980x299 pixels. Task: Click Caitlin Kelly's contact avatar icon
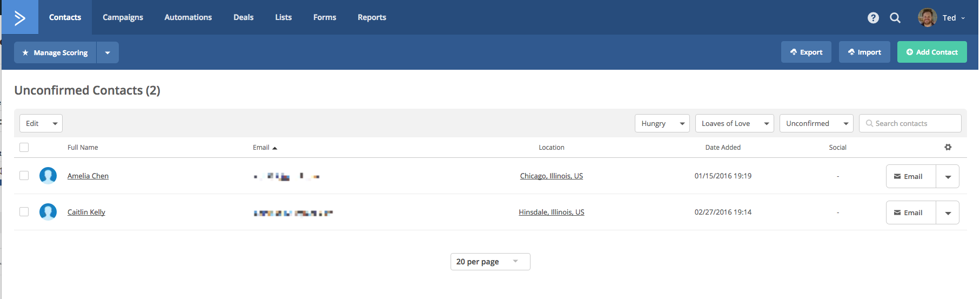(x=48, y=212)
